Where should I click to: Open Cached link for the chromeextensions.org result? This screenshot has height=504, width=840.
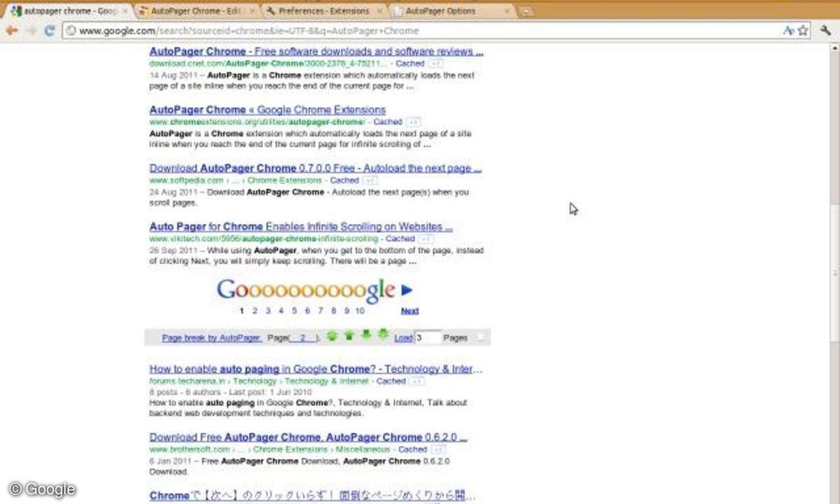(387, 122)
